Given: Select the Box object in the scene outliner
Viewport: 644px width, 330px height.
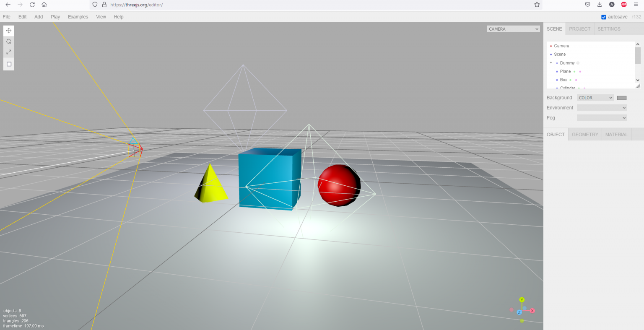Looking at the screenshot, I should (563, 80).
